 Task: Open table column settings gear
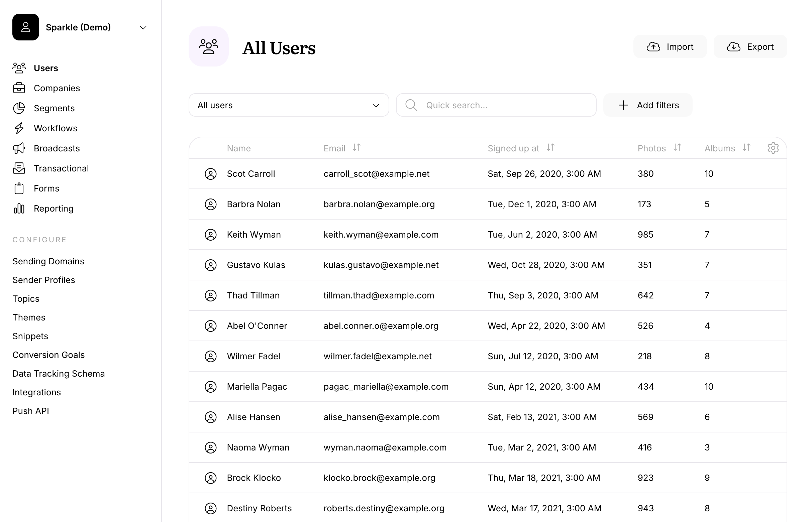(773, 148)
